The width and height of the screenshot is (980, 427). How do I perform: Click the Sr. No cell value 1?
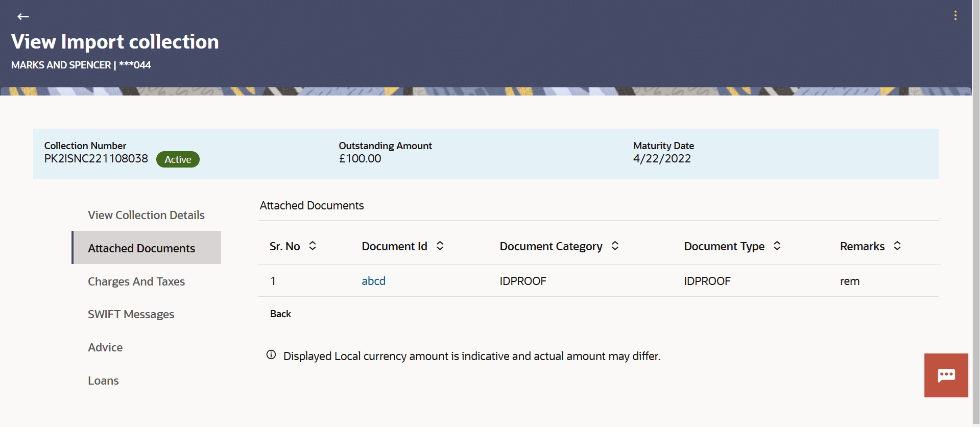[x=273, y=281]
